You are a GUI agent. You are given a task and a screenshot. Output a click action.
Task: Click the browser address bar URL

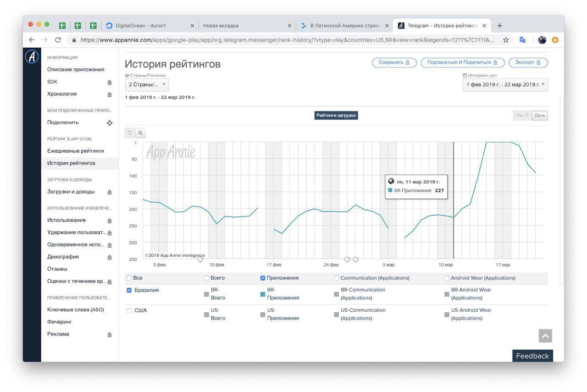click(x=287, y=40)
